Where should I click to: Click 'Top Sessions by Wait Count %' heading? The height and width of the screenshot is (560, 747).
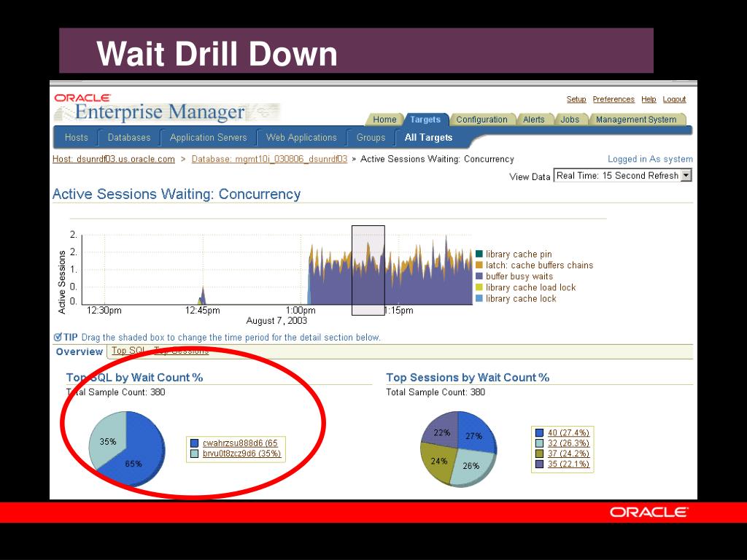468,378
